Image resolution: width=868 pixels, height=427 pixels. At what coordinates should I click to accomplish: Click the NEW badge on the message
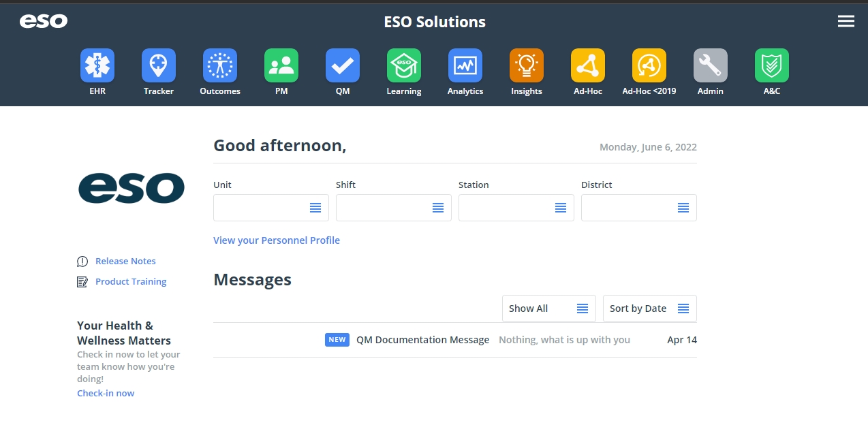click(337, 340)
